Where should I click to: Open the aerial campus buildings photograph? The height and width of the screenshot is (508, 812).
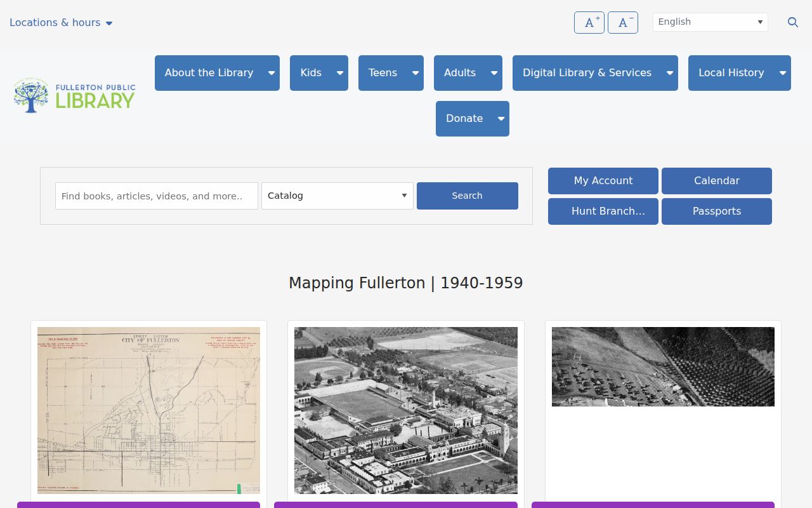coord(406,410)
